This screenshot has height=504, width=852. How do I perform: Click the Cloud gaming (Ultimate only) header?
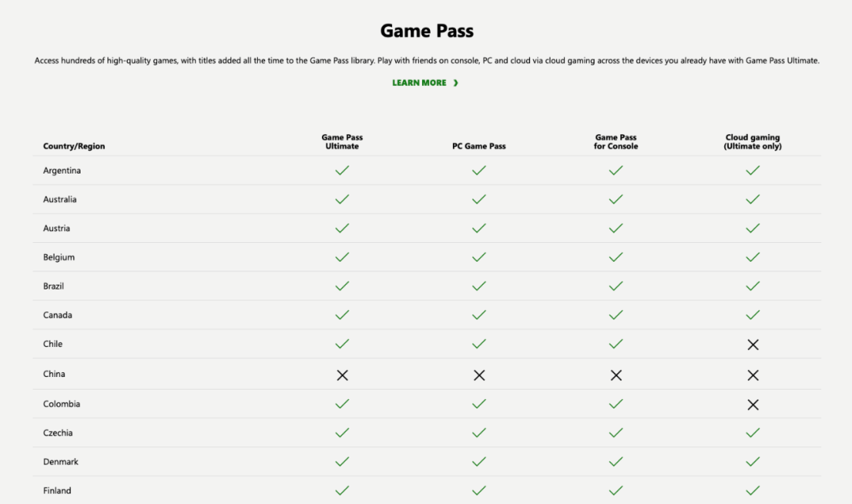(x=753, y=142)
